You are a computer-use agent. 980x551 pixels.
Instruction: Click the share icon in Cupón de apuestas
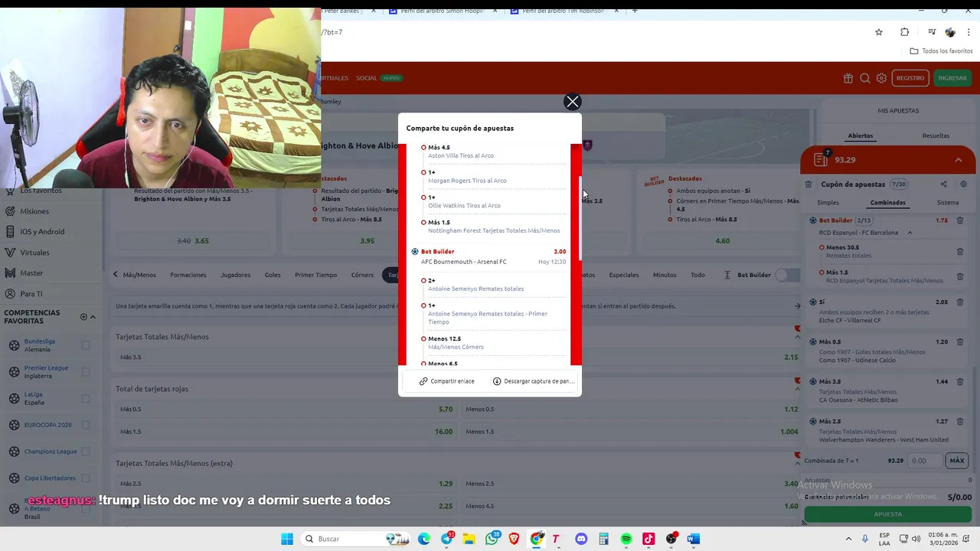click(x=943, y=184)
